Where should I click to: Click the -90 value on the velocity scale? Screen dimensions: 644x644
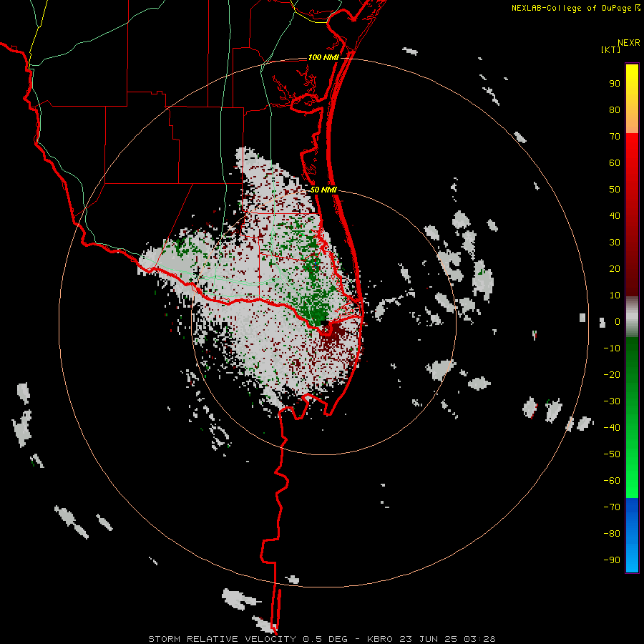(x=612, y=560)
